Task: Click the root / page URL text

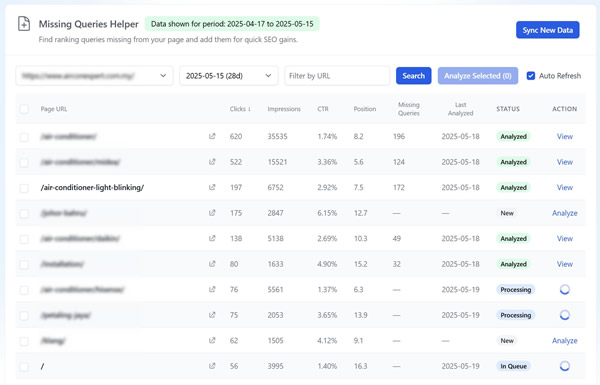Action: pos(42,366)
